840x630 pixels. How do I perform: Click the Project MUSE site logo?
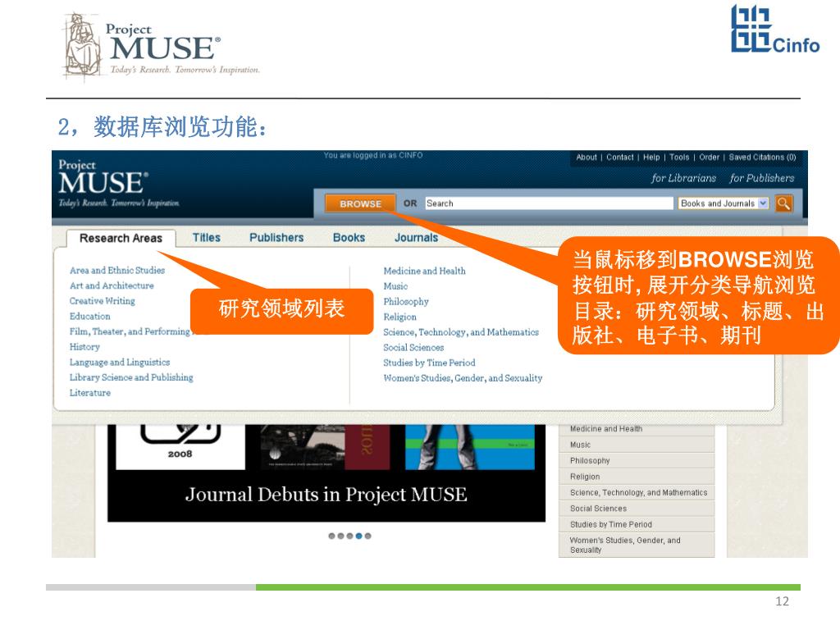118,183
